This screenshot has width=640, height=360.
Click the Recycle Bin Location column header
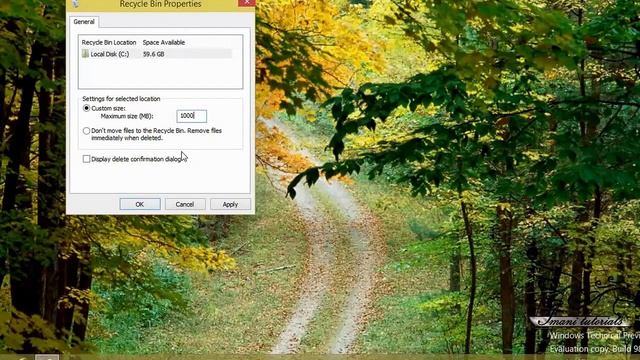click(x=109, y=42)
